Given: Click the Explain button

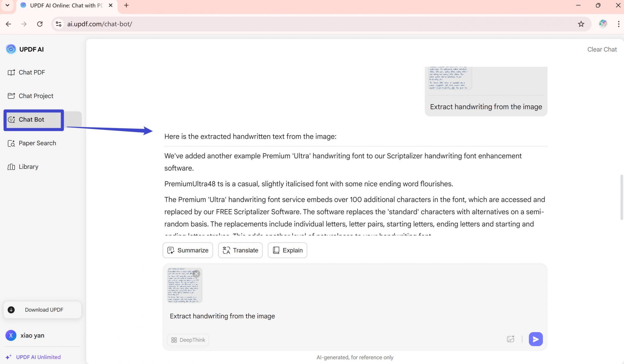Looking at the screenshot, I should [x=287, y=250].
